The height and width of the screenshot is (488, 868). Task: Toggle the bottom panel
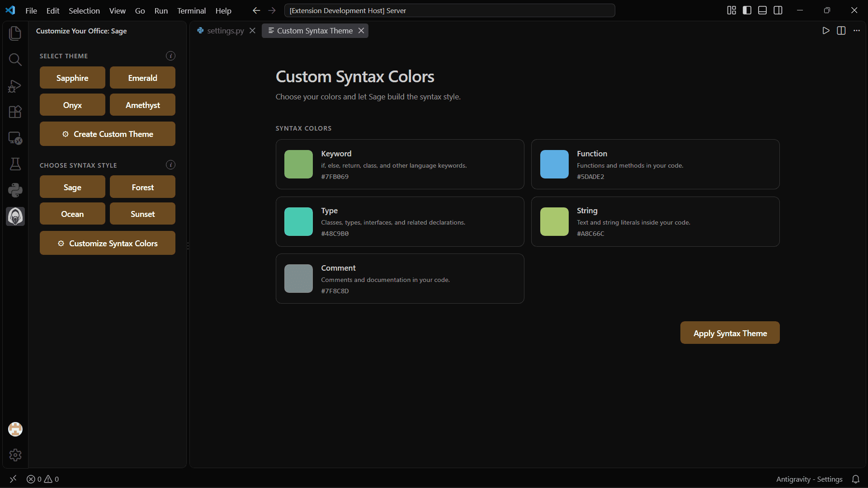[762, 10]
